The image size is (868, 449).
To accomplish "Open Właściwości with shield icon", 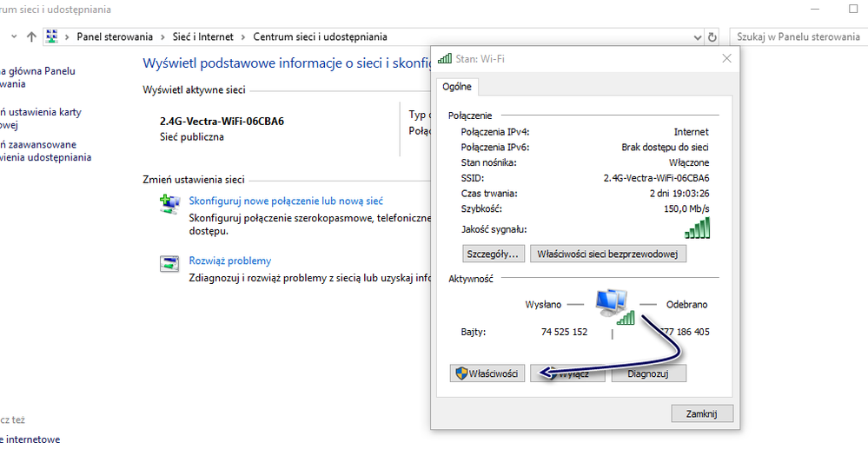I will pos(487,373).
